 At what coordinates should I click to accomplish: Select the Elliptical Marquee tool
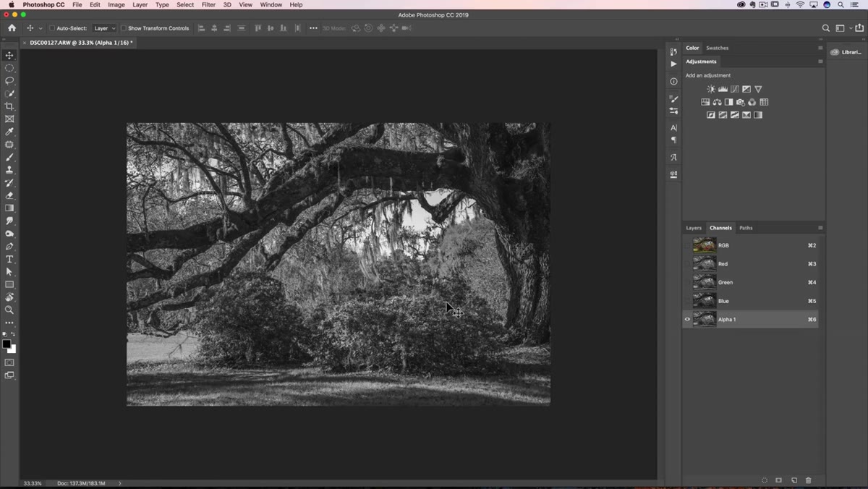click(x=9, y=68)
